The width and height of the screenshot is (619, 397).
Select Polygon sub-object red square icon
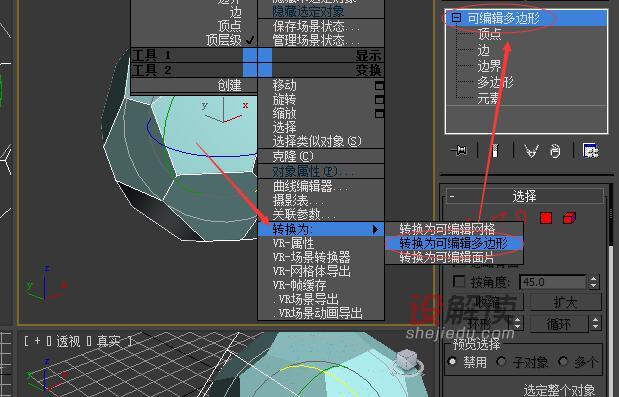546,218
